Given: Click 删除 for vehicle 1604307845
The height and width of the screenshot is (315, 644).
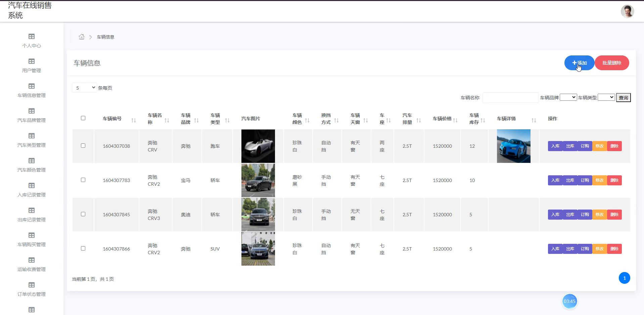Looking at the screenshot, I should [x=614, y=215].
